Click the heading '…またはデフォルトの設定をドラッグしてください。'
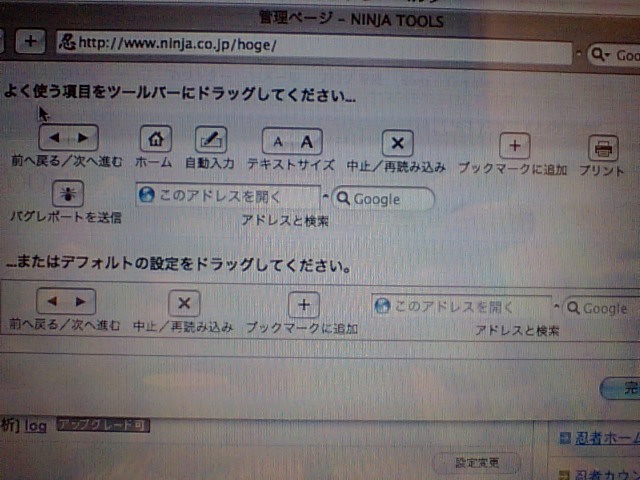Screen dimensions: 640x480 point(178,264)
